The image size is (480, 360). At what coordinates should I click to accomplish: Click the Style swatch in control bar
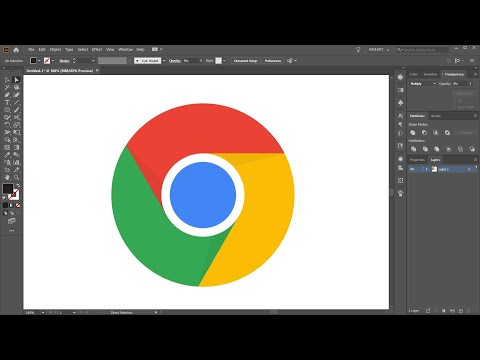click(218, 61)
